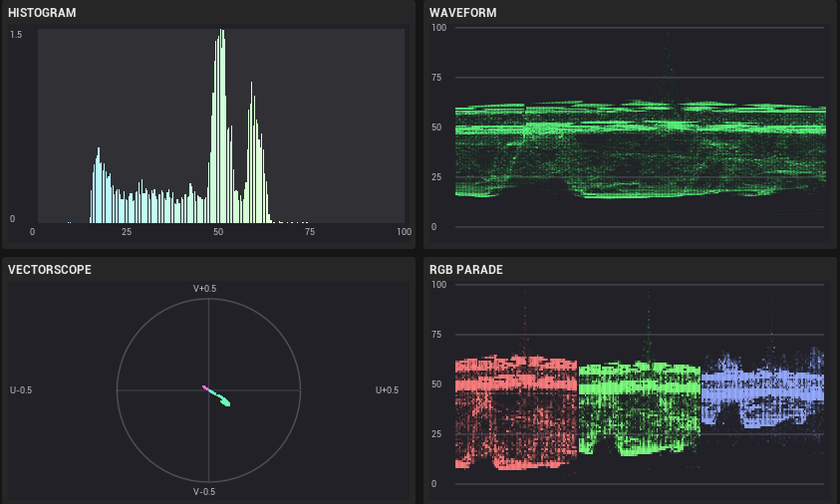Click the waveform 100 scale label
The width and height of the screenshot is (840, 504).
438,28
